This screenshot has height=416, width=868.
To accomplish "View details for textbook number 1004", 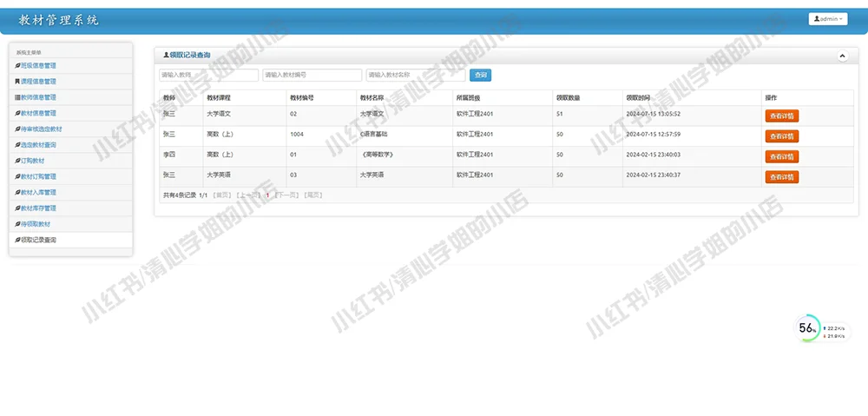I will 782,136.
